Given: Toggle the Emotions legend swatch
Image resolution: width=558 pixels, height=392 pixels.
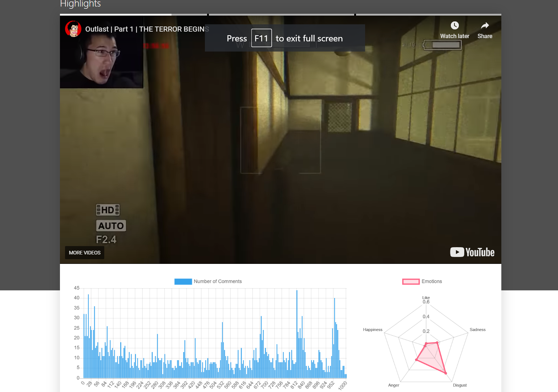Looking at the screenshot, I should pos(411,282).
